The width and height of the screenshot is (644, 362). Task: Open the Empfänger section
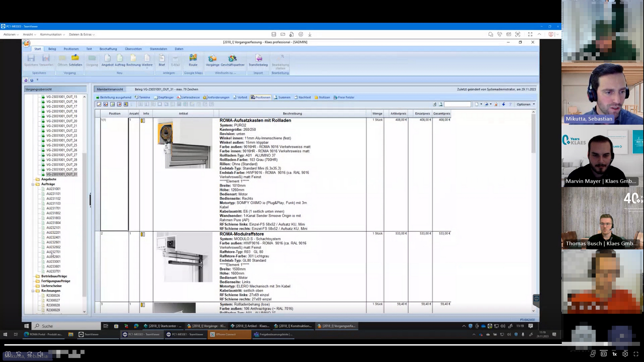click(x=164, y=97)
